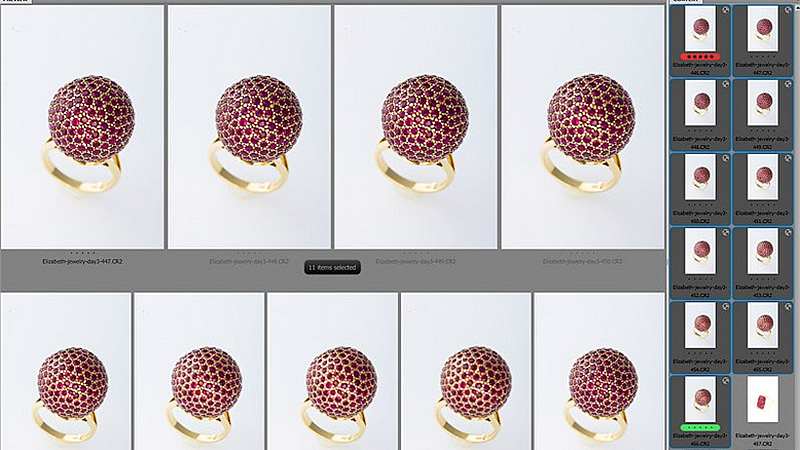Click the badge icon on the 449.CR2 thumbnail
Image resolution: width=800 pixels, height=450 pixels.
click(788, 84)
